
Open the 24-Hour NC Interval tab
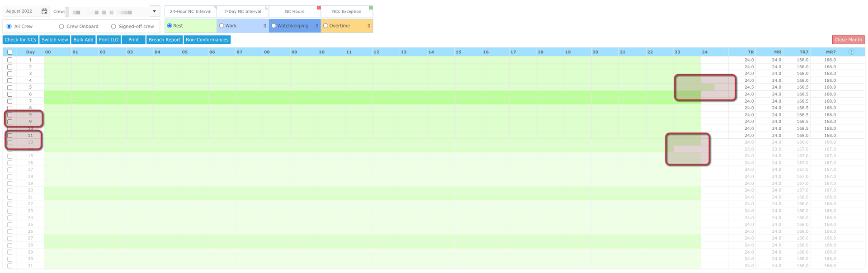(191, 11)
